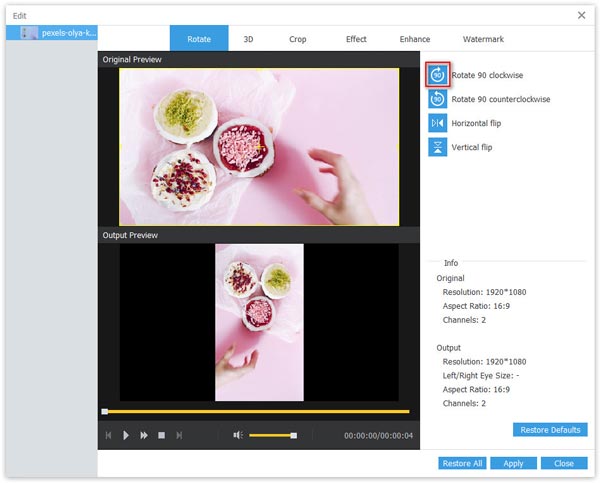The height and width of the screenshot is (483, 600).
Task: Switch to the Watermark tab
Action: [x=484, y=39]
